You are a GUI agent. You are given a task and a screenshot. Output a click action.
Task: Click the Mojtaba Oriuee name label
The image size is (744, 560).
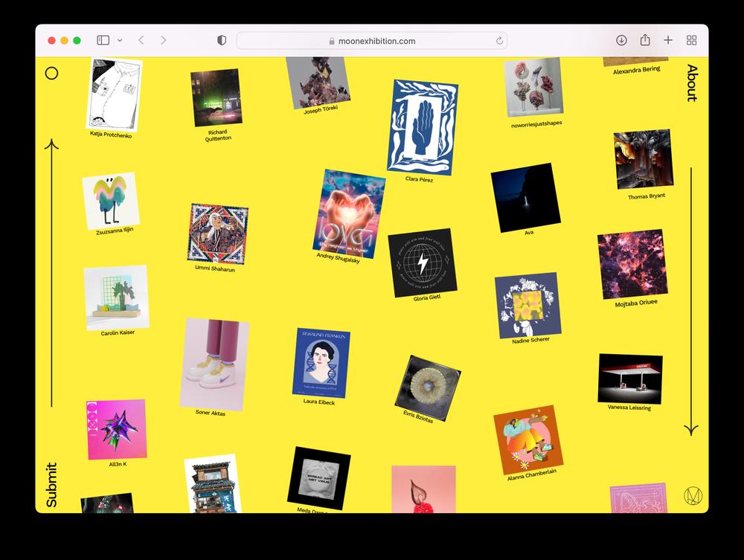click(636, 303)
